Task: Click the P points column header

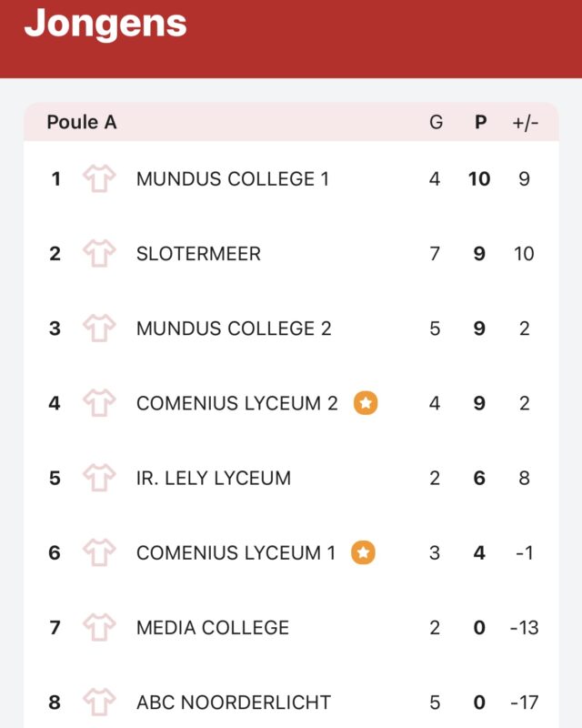Action: [480, 122]
